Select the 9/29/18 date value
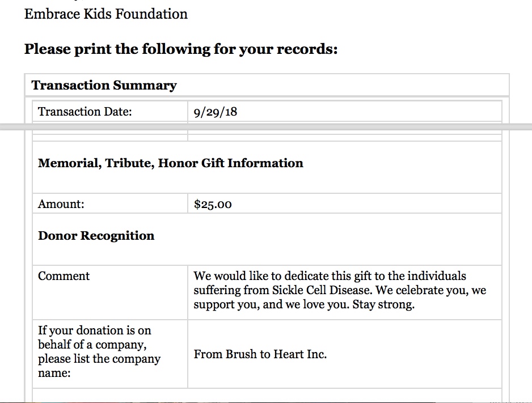This screenshot has height=403, width=532. (215, 112)
